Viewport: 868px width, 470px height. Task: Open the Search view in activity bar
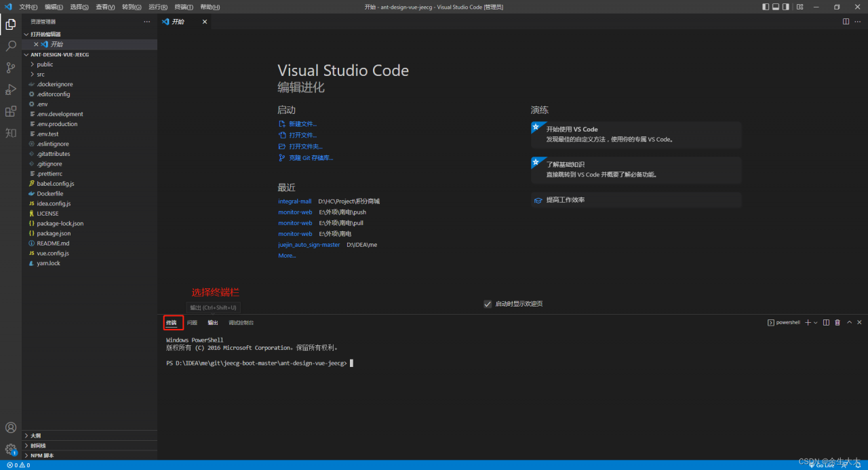(11, 46)
